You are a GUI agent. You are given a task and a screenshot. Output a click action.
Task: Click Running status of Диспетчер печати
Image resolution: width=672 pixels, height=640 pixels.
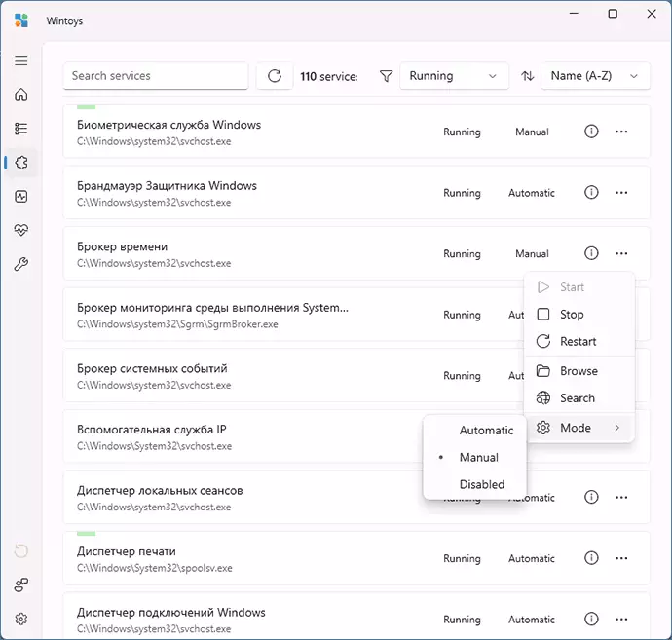tap(462, 558)
